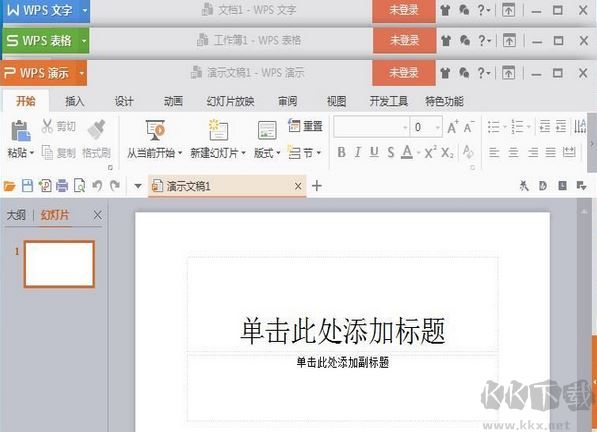The height and width of the screenshot is (432, 597).
Task: Decrease list indent level icon
Action: coord(545,126)
